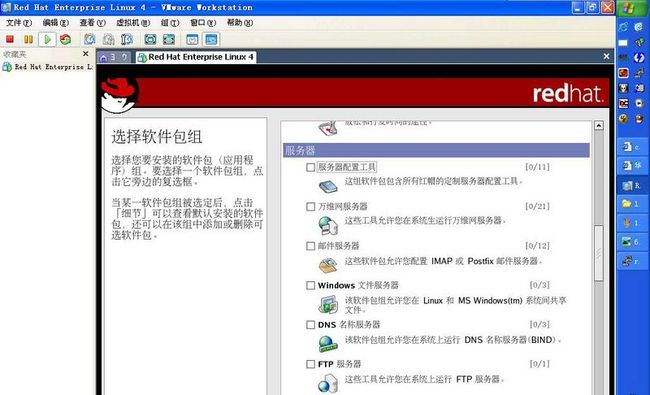Click the [0/12] package count
650x395 pixels.
[537, 246]
